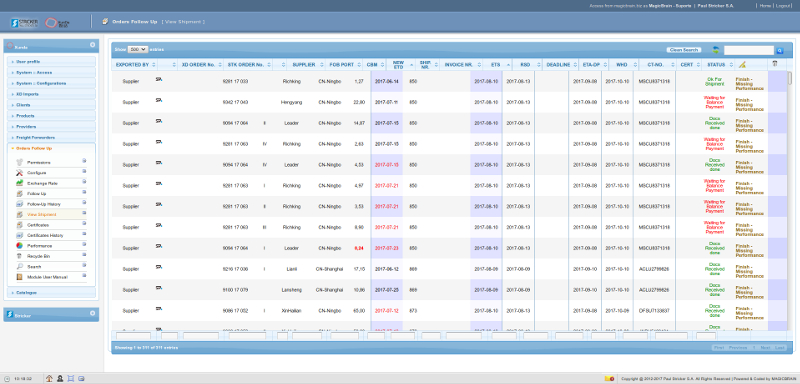
Task: Open the Certificates History icon
Action: (19, 235)
